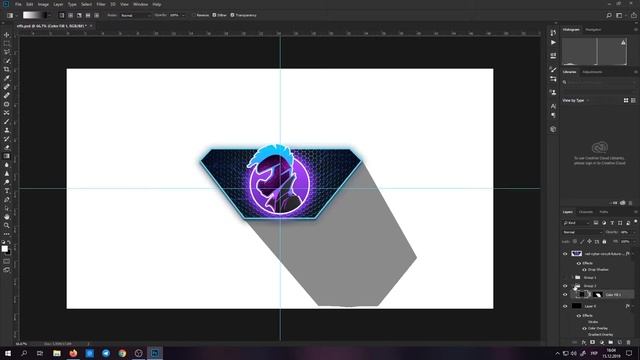Select the Crop tool

click(x=7, y=69)
